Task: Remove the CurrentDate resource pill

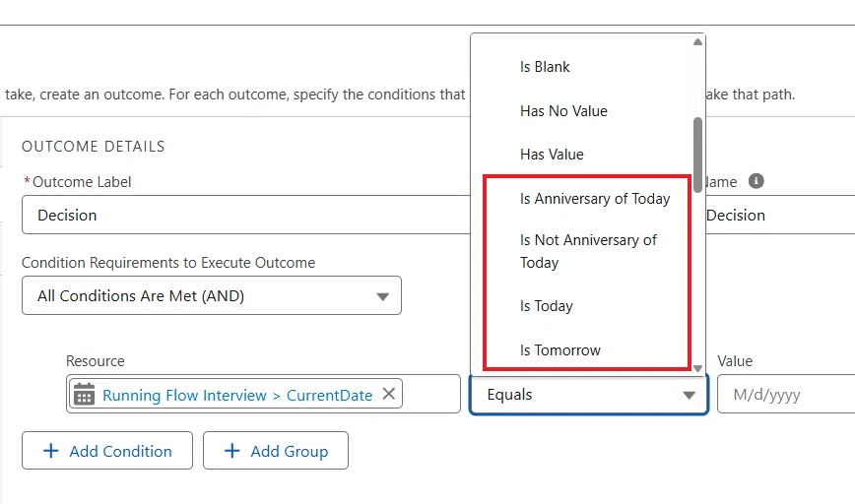Action: pyautogui.click(x=389, y=394)
